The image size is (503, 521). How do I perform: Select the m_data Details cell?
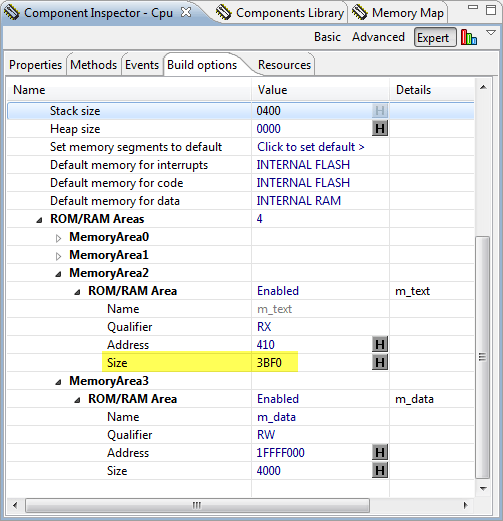pos(414,399)
